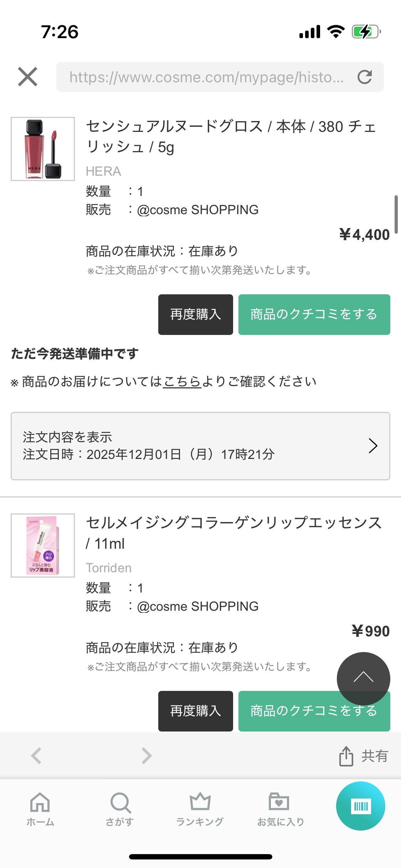401x868 pixels.
Task: Switch to the ホーム tab
Action: pyautogui.click(x=40, y=809)
